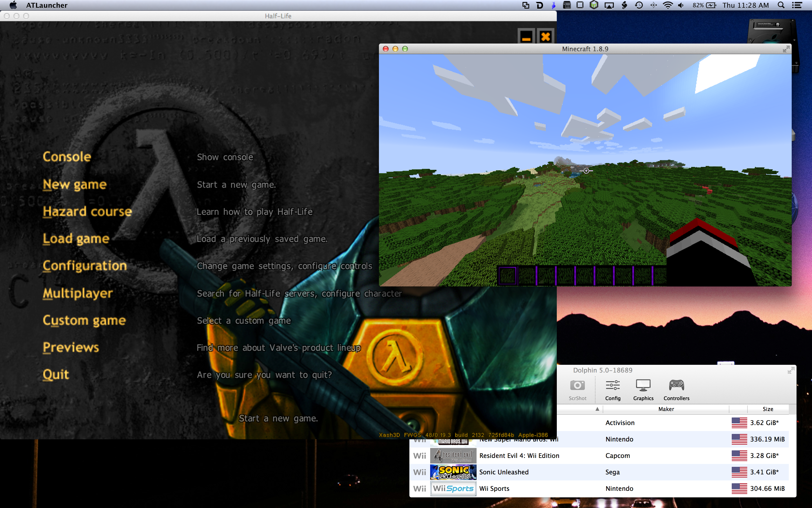Viewport: 812px width, 508px height.
Task: Click the Capcom maker cell
Action: (x=617, y=456)
